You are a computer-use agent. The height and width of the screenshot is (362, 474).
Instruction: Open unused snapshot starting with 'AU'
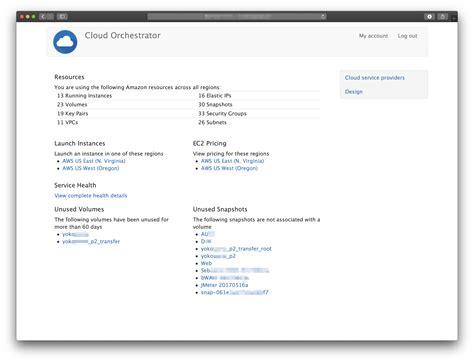tap(208, 234)
